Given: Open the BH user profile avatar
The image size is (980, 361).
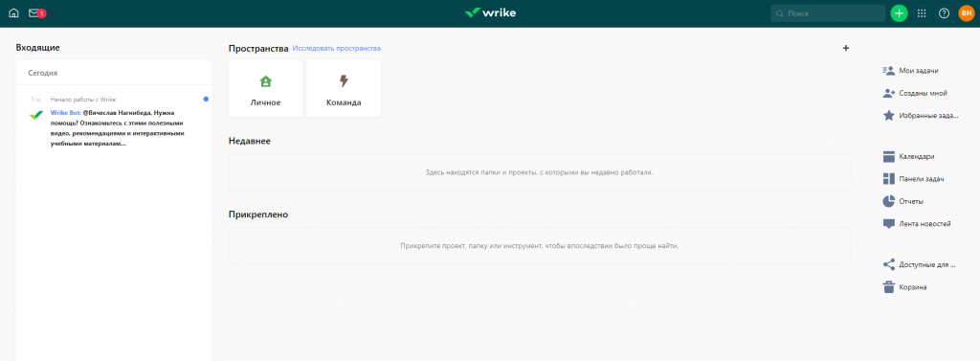Looking at the screenshot, I should (967, 13).
